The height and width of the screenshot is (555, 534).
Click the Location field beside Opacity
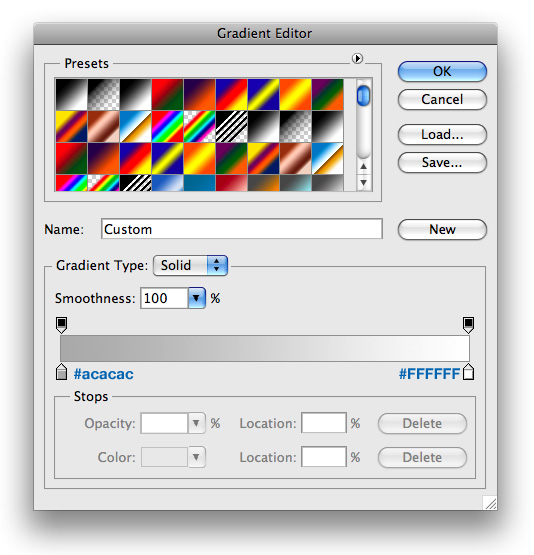tap(323, 423)
